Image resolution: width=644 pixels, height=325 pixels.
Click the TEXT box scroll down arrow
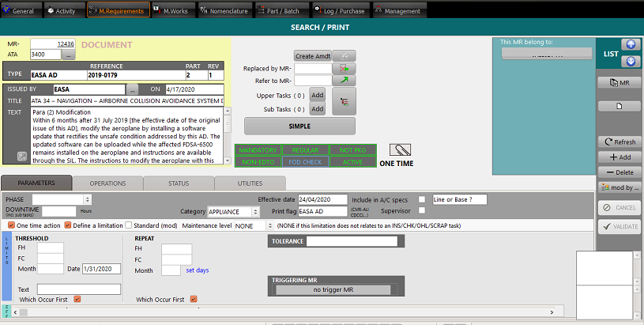click(228, 161)
